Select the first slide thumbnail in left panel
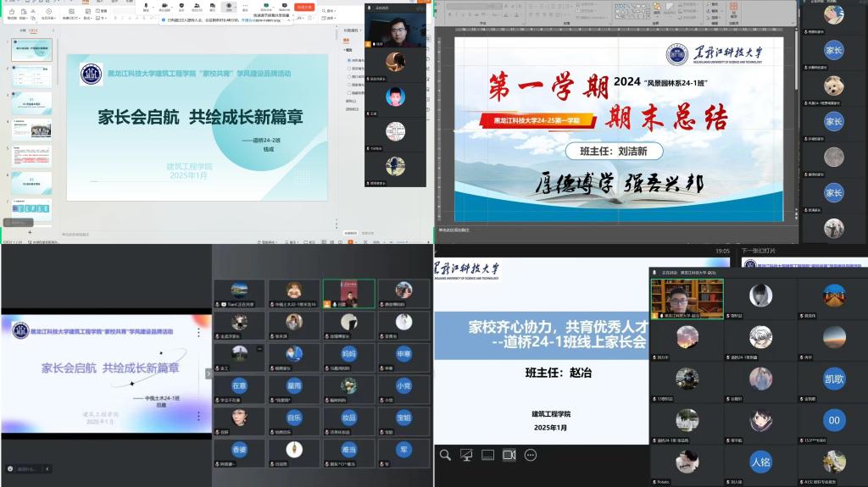The image size is (868, 487). (x=31, y=49)
